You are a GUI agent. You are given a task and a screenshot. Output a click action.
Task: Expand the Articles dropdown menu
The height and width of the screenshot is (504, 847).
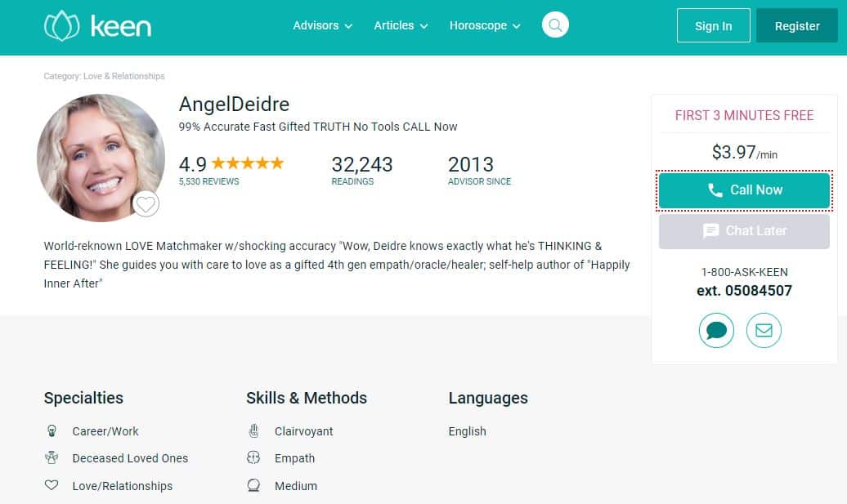(401, 25)
